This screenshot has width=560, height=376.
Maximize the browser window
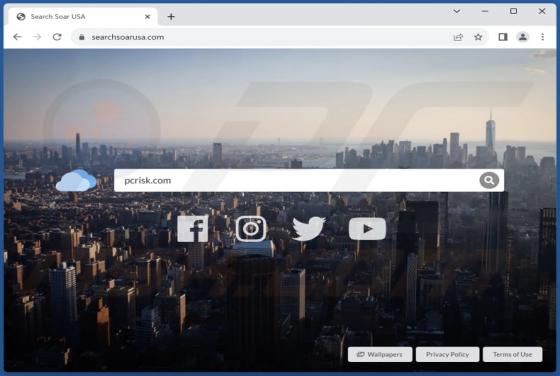pos(513,11)
